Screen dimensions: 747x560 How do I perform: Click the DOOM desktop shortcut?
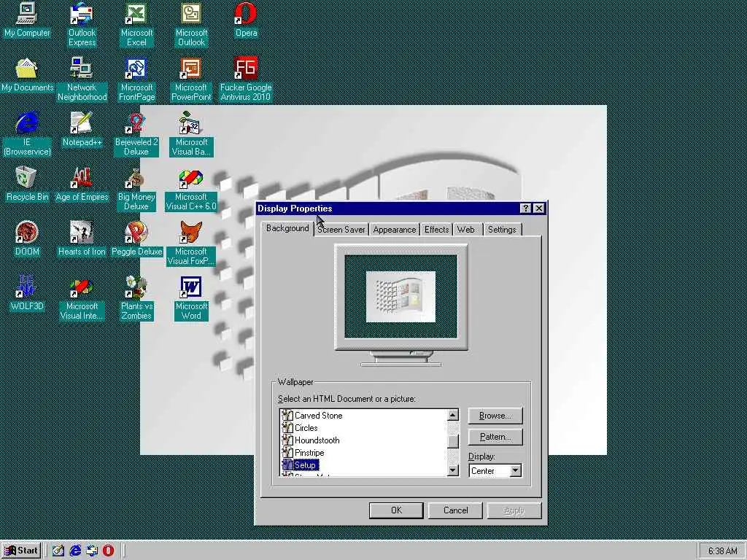(x=27, y=239)
